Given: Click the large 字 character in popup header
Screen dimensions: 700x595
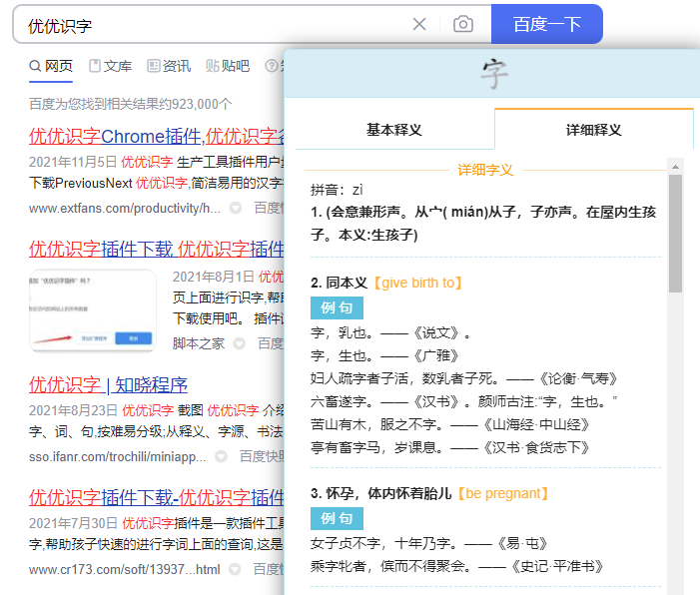Looking at the screenshot, I should point(494,74).
